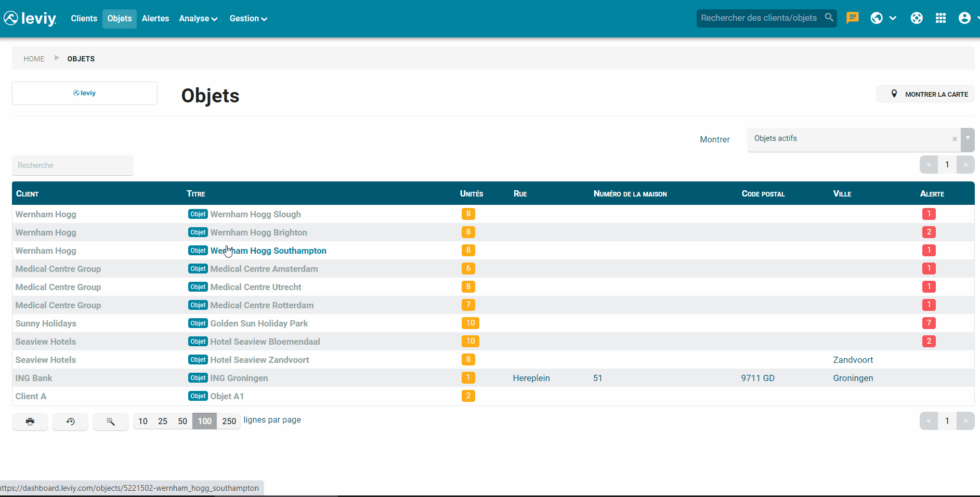The image size is (980, 497).
Task: Click alert badge 1 for Medical Centre Utrecht
Action: [x=929, y=286]
